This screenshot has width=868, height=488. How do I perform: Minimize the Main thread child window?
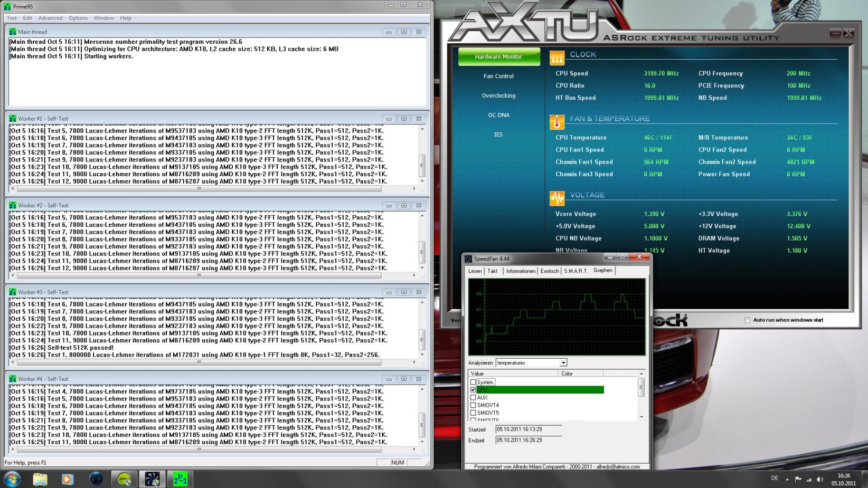click(389, 32)
